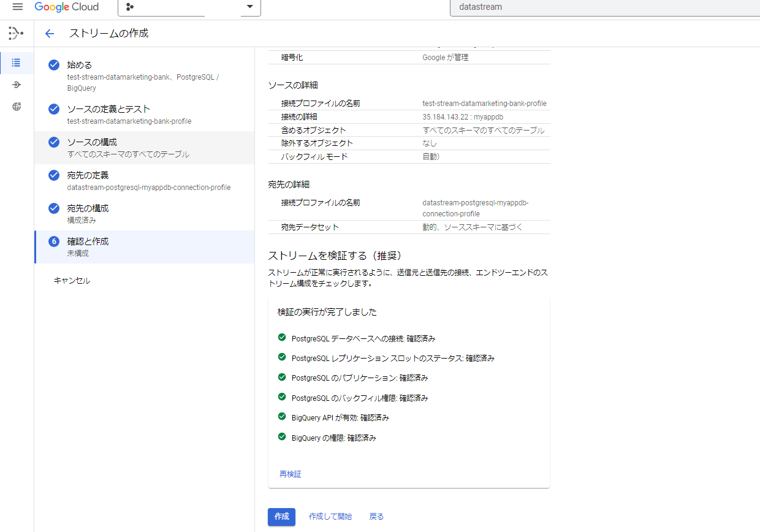The width and height of the screenshot is (760, 532).
Task: Click the Google が管理 encryption value
Action: [x=446, y=58]
